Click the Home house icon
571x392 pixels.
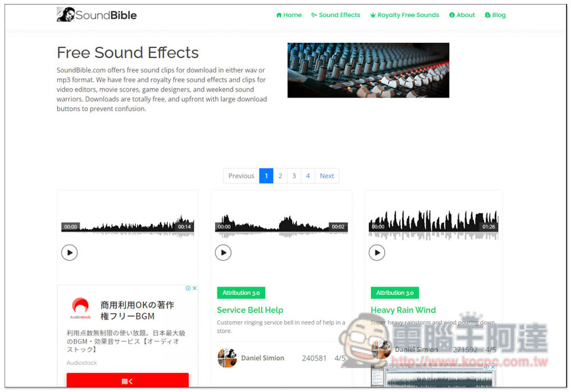tap(279, 15)
